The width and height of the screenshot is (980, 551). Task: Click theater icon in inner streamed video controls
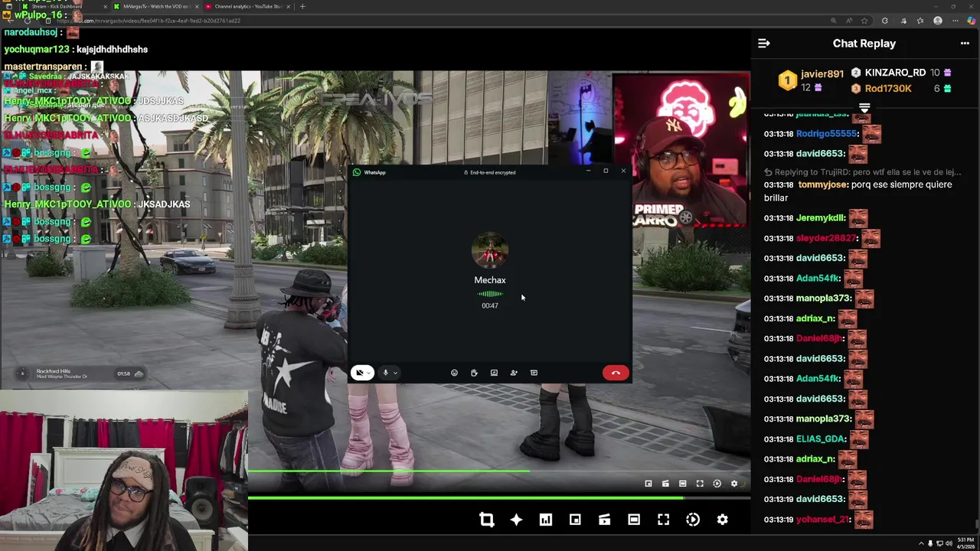(x=682, y=484)
